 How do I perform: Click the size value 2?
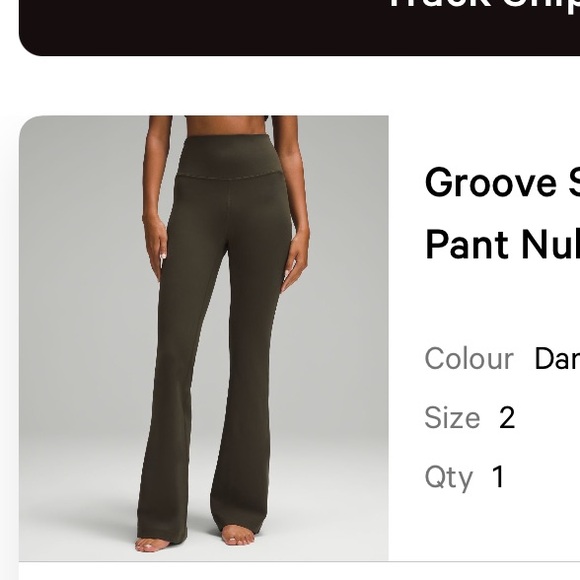click(x=507, y=418)
